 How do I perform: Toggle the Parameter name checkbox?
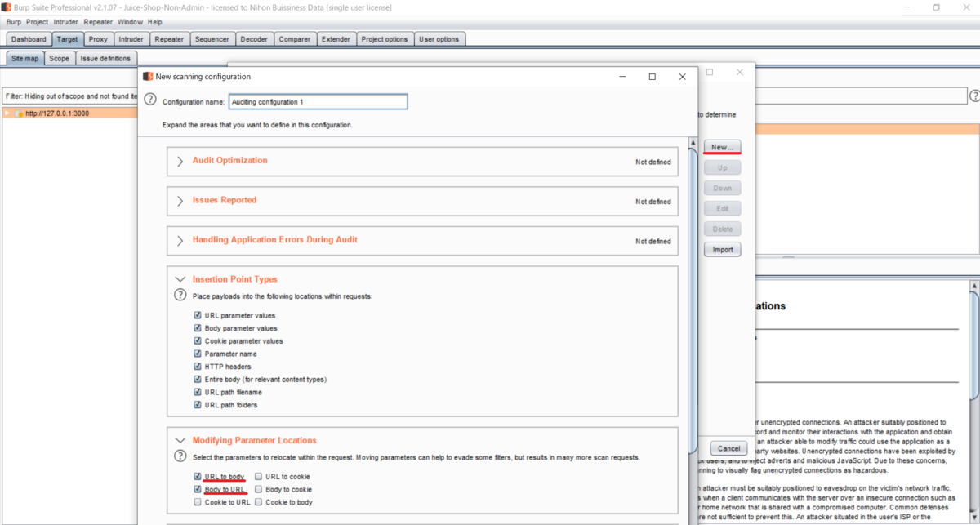(198, 354)
